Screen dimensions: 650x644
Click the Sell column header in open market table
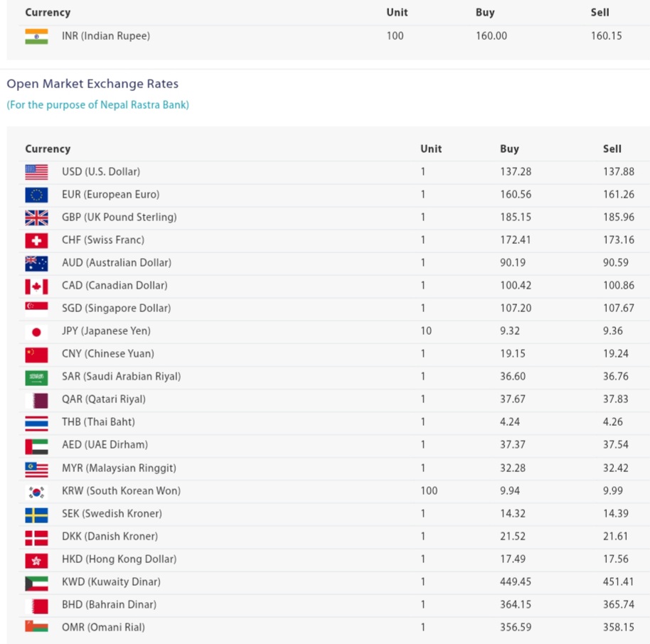612,149
